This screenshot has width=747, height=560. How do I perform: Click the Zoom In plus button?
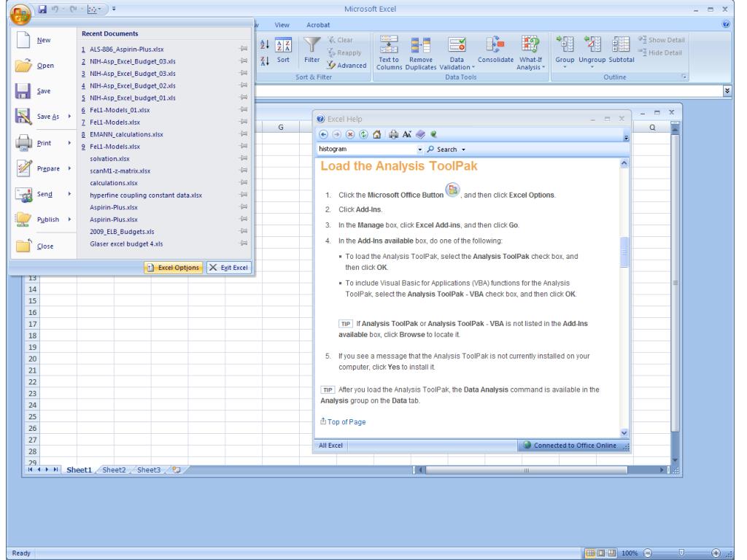point(715,553)
